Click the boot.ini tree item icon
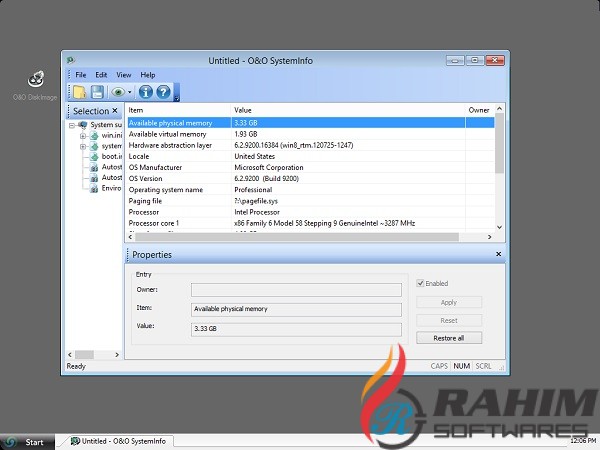Image resolution: width=600 pixels, height=450 pixels. pos(94,157)
